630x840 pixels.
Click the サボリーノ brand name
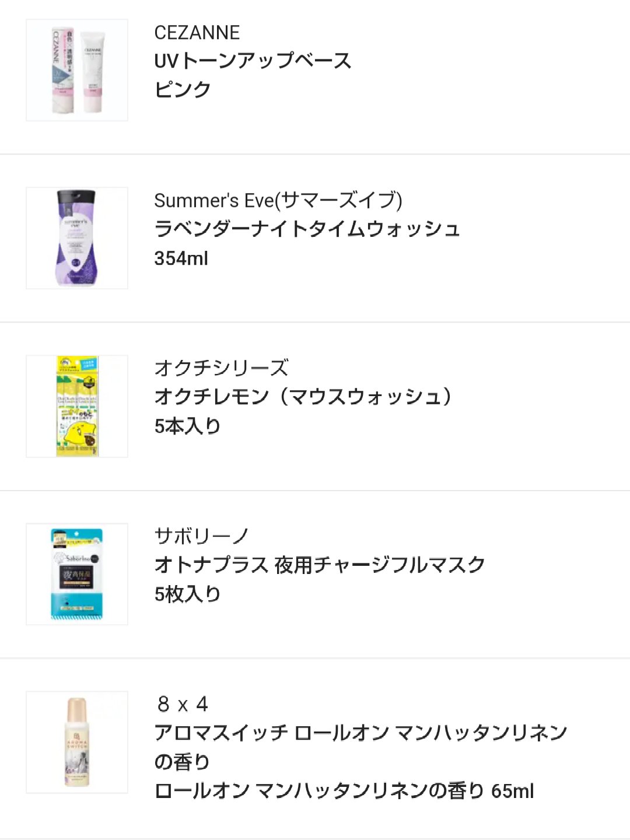pyautogui.click(x=202, y=536)
